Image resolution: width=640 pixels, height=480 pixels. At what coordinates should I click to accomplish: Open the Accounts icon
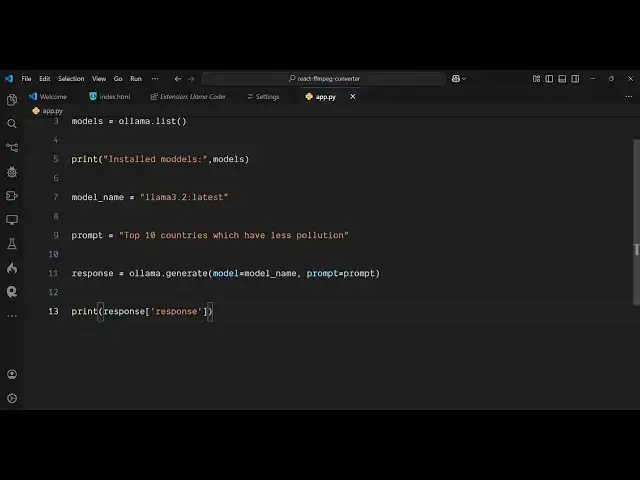tap(12, 374)
